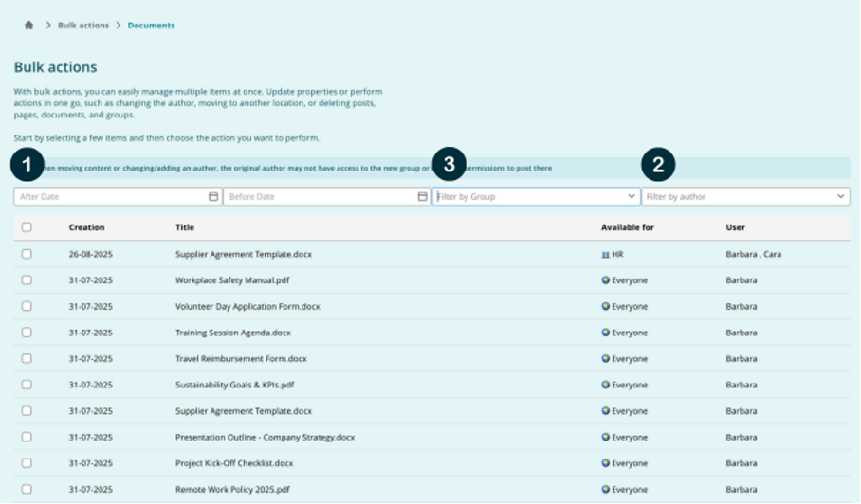This screenshot has width=861, height=504.
Task: Click the Available for column header
Action: pos(628,227)
